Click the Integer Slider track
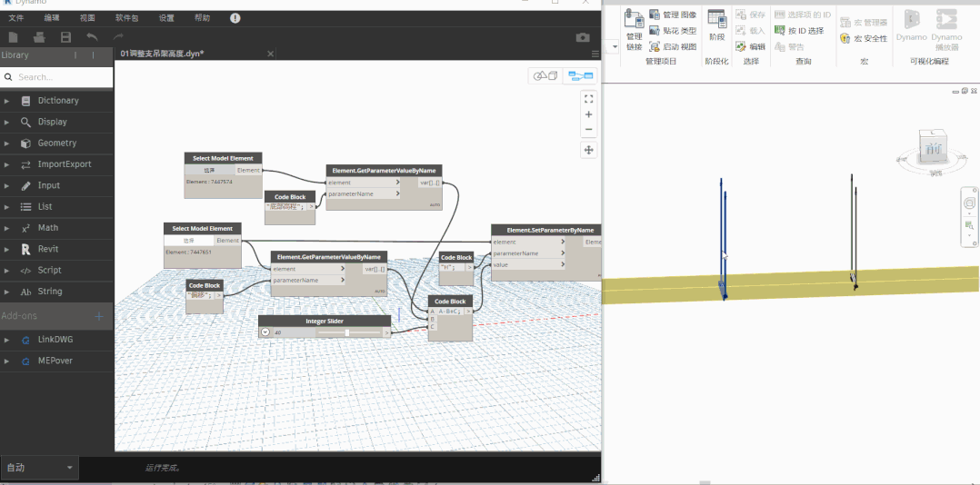 [348, 332]
